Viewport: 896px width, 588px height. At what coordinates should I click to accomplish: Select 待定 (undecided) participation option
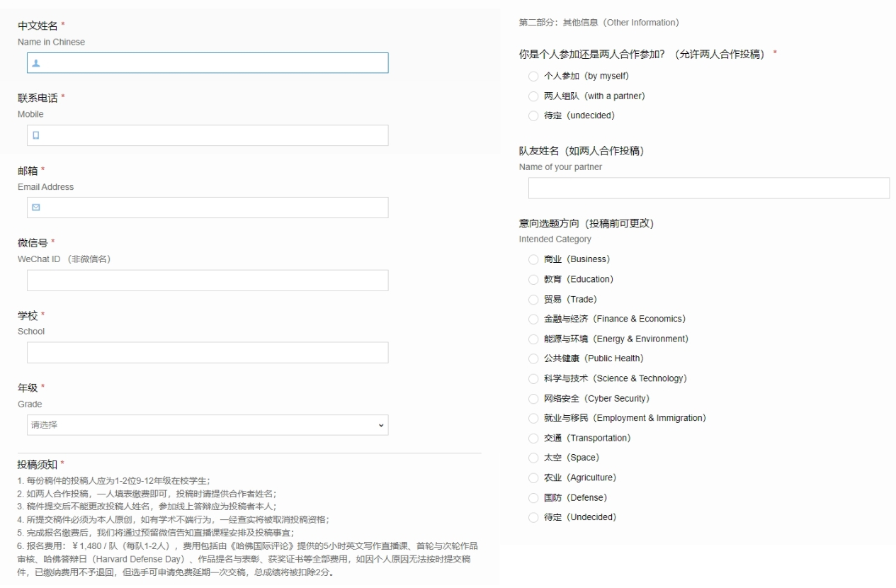pos(533,115)
